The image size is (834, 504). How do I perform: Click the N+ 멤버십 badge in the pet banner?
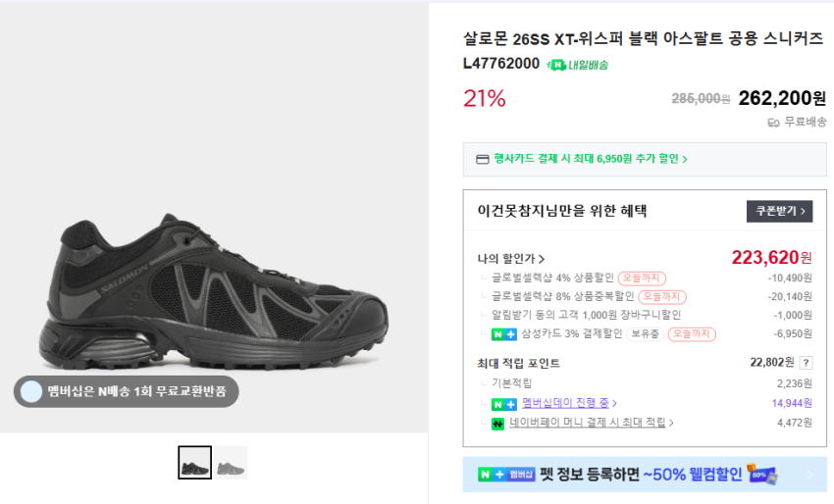pos(506,475)
